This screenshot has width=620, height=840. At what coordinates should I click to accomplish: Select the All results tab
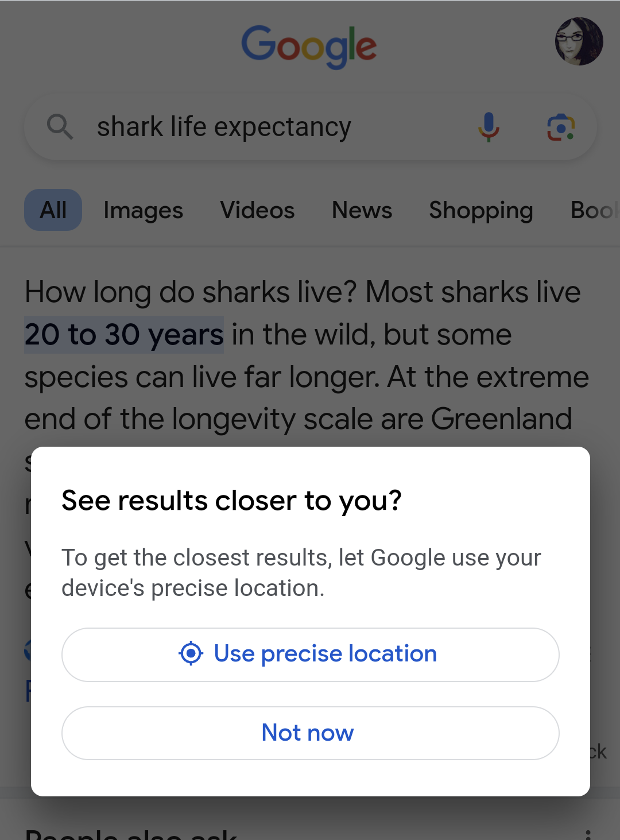pos(53,210)
